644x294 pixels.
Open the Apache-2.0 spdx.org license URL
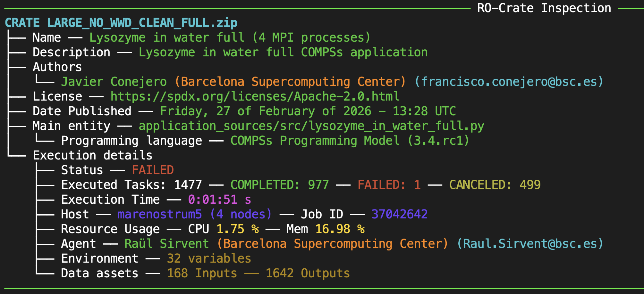coord(255,96)
